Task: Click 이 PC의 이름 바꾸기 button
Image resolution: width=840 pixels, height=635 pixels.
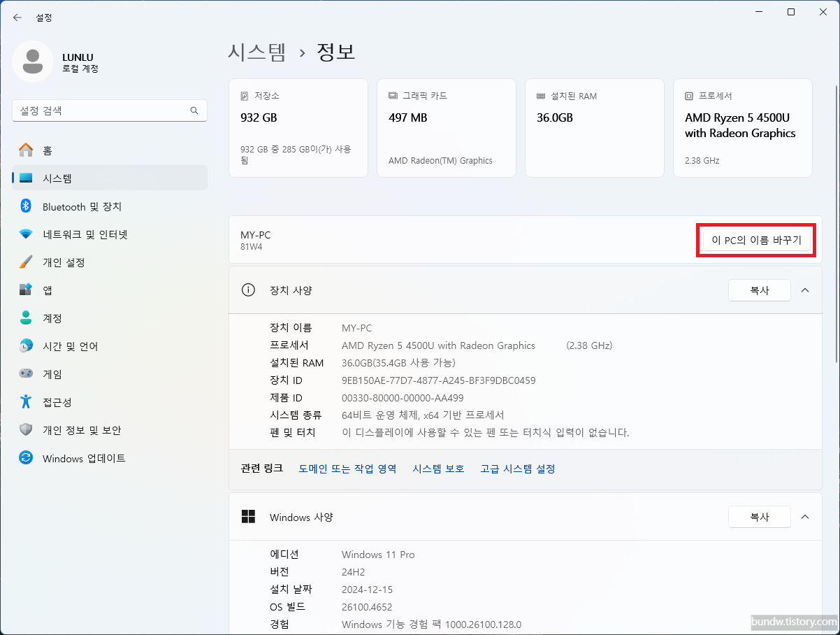Action: click(x=756, y=241)
